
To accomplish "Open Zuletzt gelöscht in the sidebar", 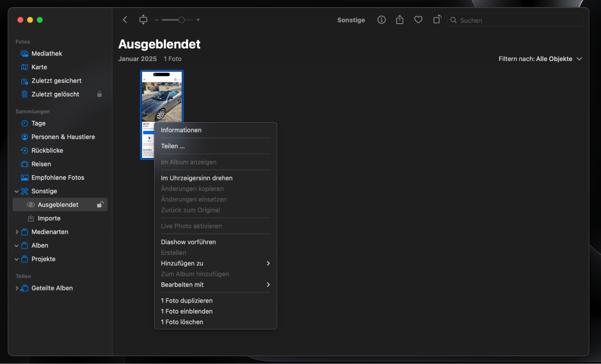I will pos(55,94).
